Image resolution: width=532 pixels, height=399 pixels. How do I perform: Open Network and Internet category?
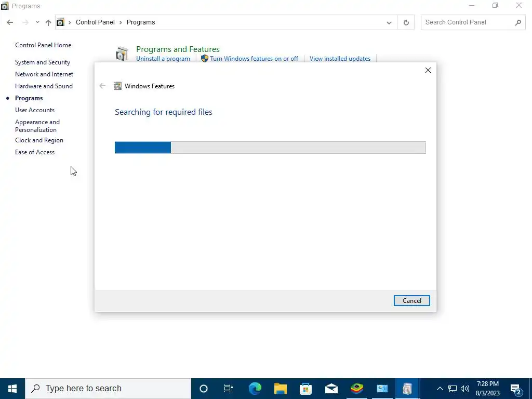pyautogui.click(x=44, y=74)
